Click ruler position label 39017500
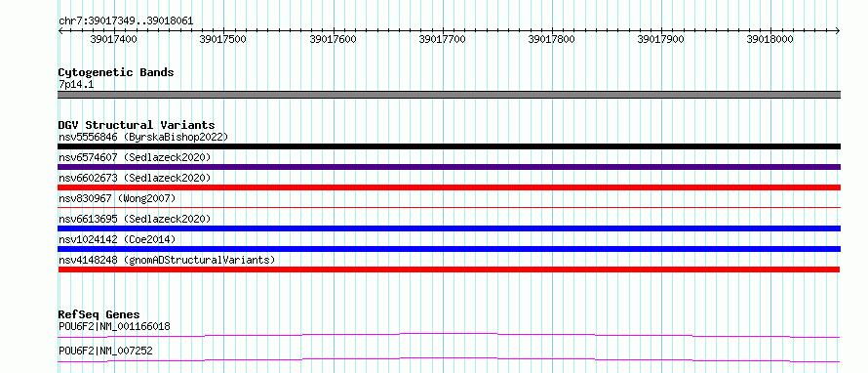 point(223,39)
